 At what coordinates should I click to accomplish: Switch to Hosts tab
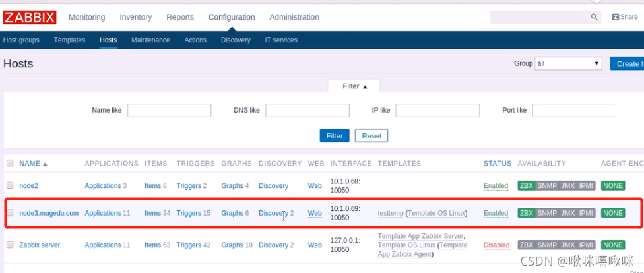[x=108, y=40]
